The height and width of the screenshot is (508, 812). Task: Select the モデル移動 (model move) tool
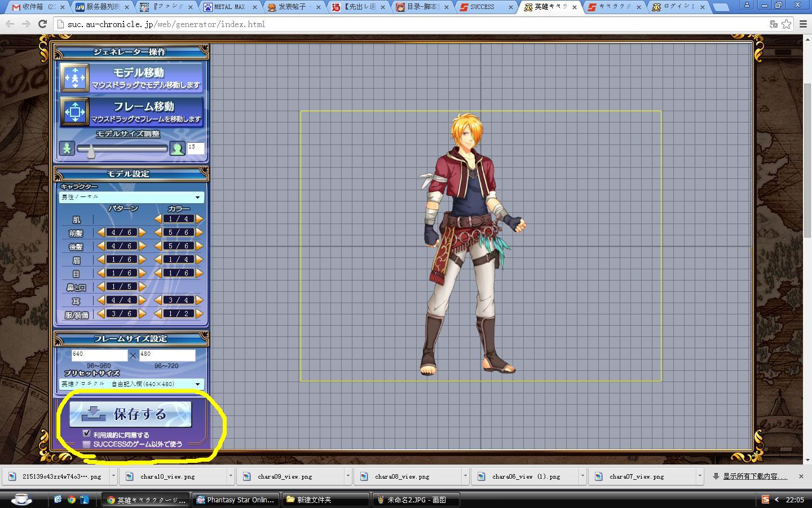click(x=131, y=77)
